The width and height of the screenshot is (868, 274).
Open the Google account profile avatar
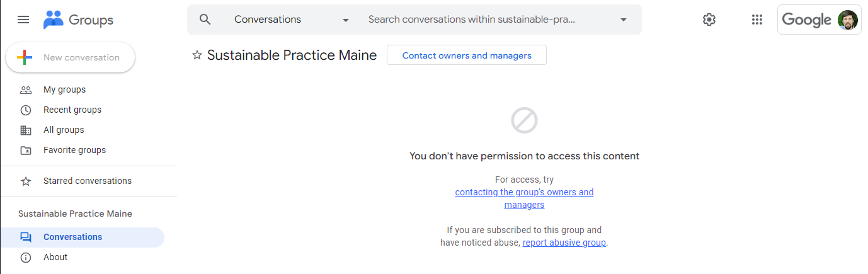click(x=848, y=20)
